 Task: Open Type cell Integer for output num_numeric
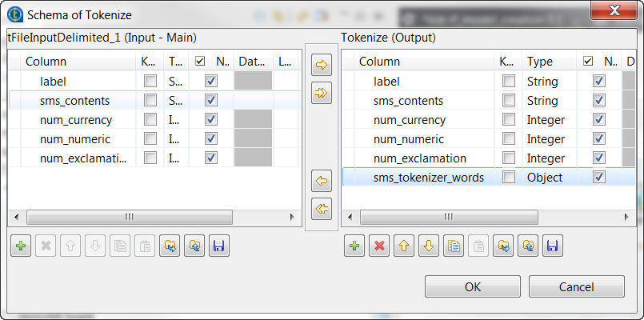pyautogui.click(x=549, y=139)
